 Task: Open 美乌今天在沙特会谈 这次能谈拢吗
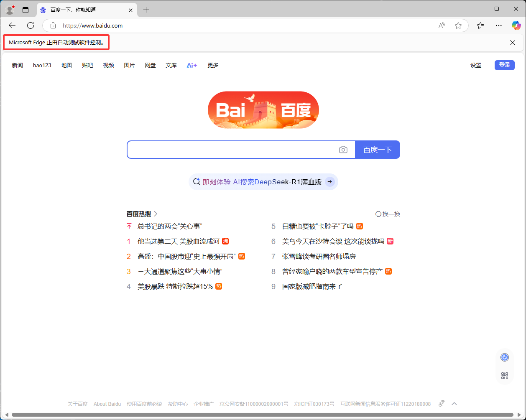click(333, 241)
